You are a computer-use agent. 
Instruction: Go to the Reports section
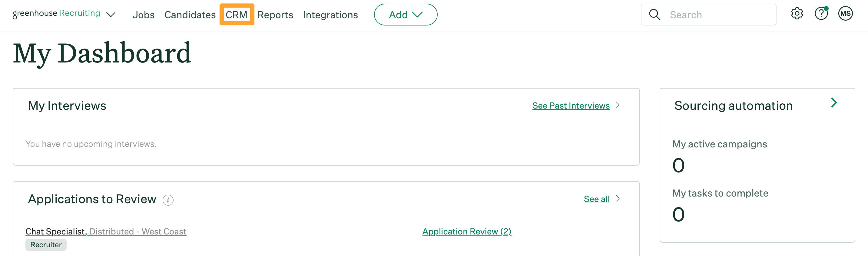(x=275, y=15)
